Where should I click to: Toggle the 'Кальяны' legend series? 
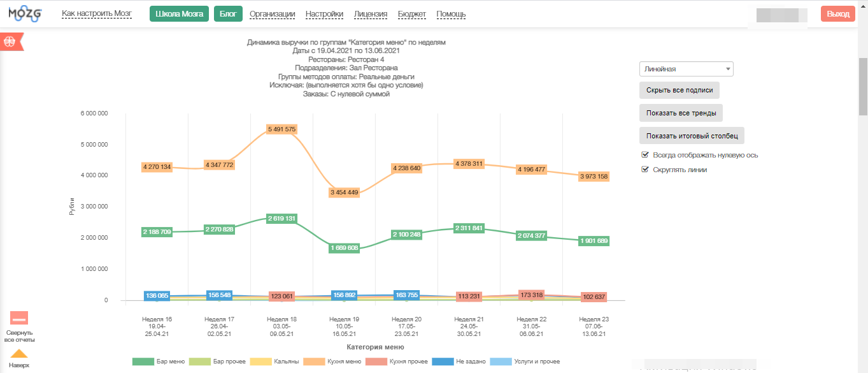tap(260, 362)
